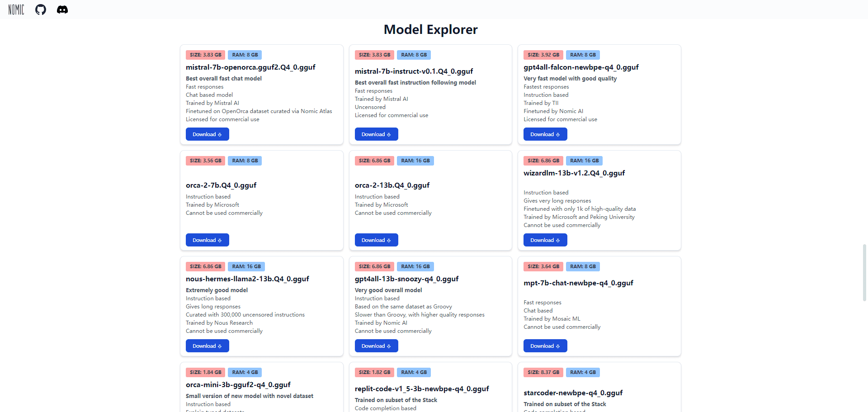Download mpt-7b-chat-newbpe model
Viewport: 868px width, 412px height.
545,346
